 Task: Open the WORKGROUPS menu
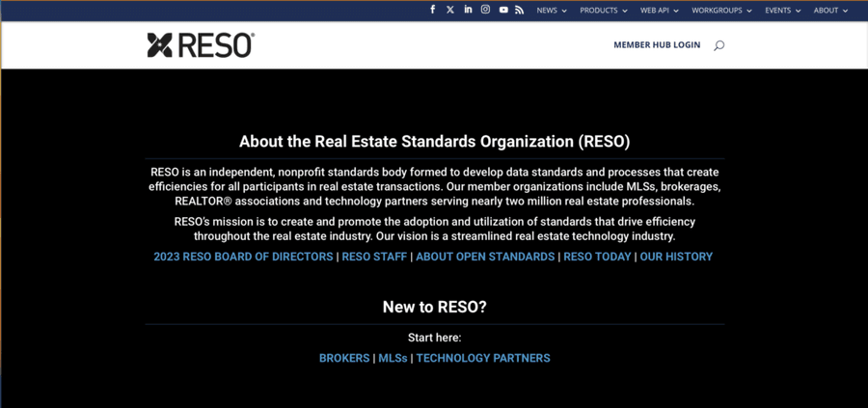720,11
